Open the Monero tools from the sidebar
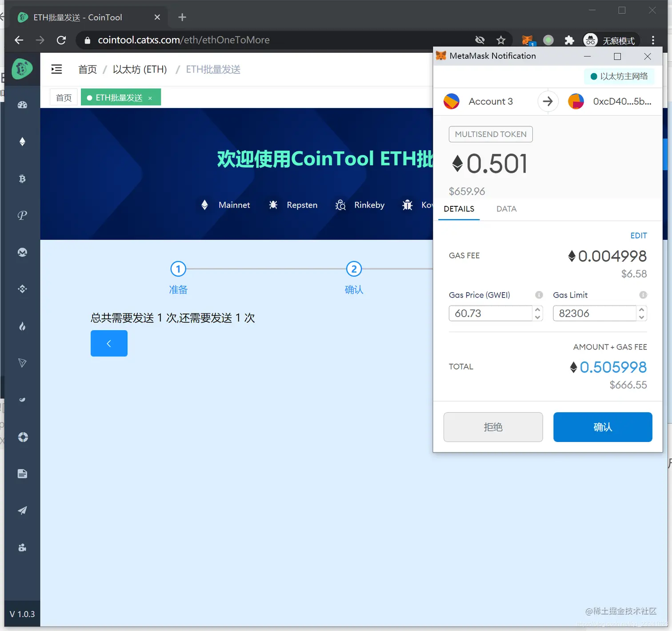This screenshot has height=631, width=672. [22, 252]
